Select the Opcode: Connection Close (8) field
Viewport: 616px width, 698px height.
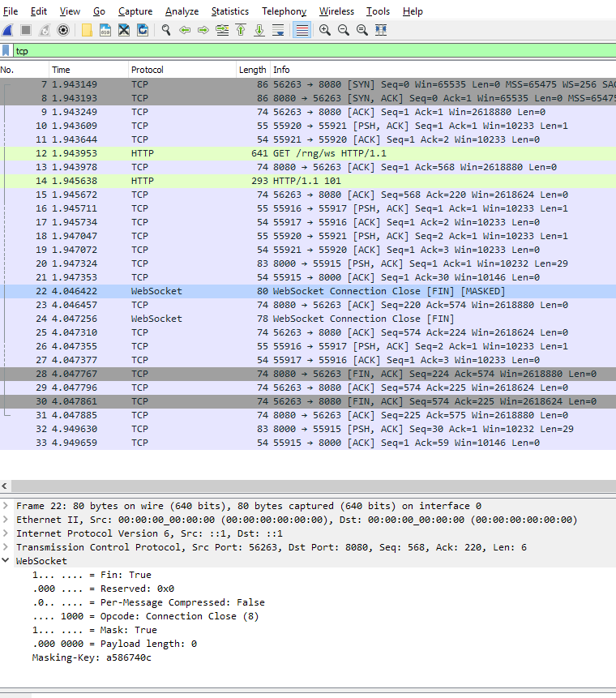click(x=145, y=616)
